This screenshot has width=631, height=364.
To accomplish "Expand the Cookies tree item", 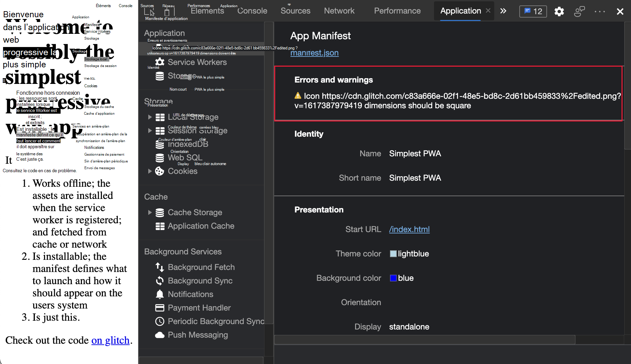I will (150, 171).
